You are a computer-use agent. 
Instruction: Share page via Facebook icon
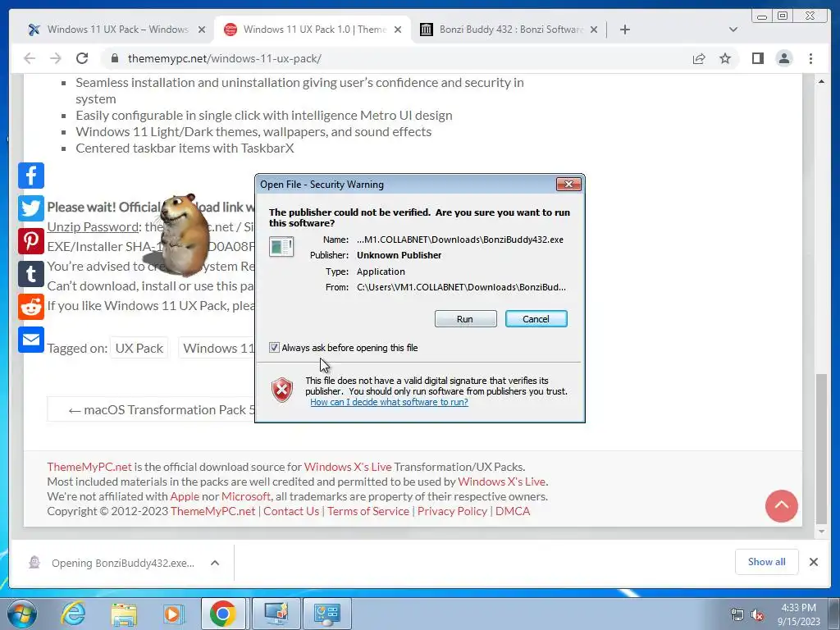(x=31, y=176)
